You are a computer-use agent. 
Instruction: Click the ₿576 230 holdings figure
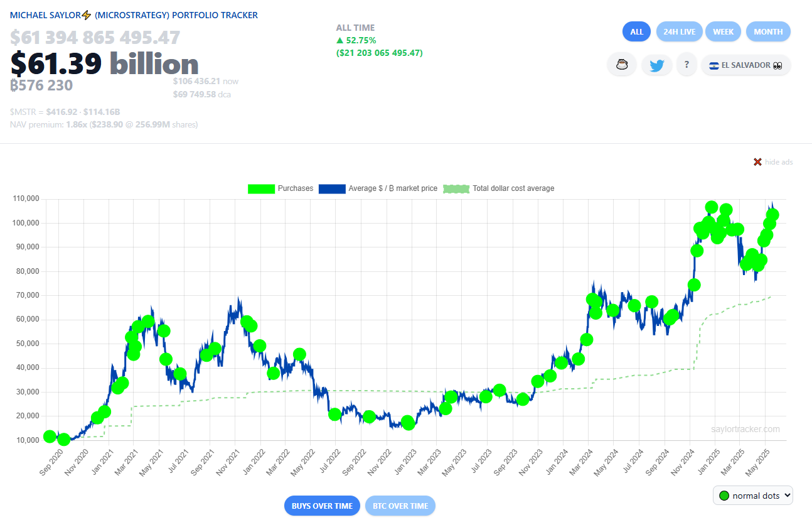tap(41, 85)
